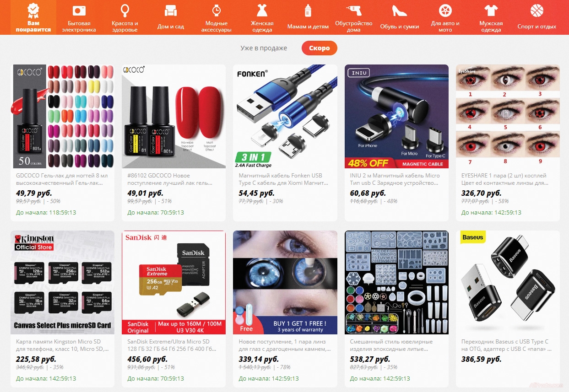
Task: Open the Женская одежда dress icon
Action: 262,11
